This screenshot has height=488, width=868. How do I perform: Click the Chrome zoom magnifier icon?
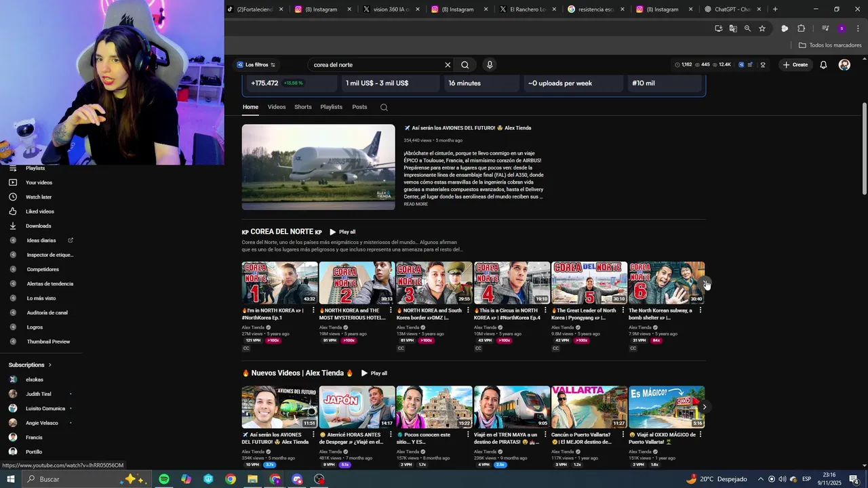pos(747,28)
